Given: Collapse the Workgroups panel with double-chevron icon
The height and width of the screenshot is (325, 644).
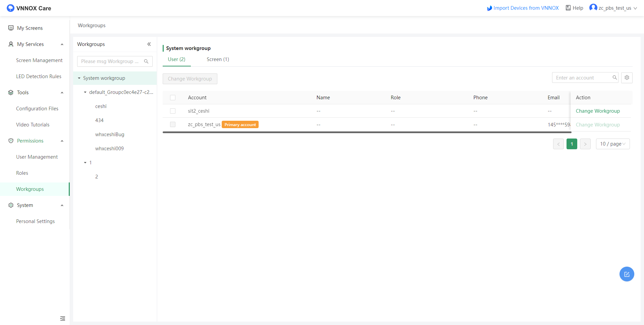Looking at the screenshot, I should (x=149, y=44).
